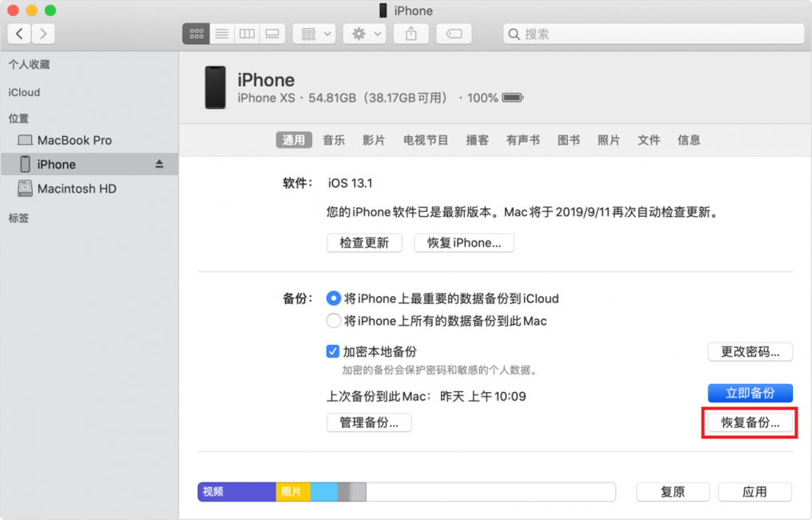This screenshot has height=520, width=812.
Task: Focus the 搜索 search field
Action: tap(654, 34)
